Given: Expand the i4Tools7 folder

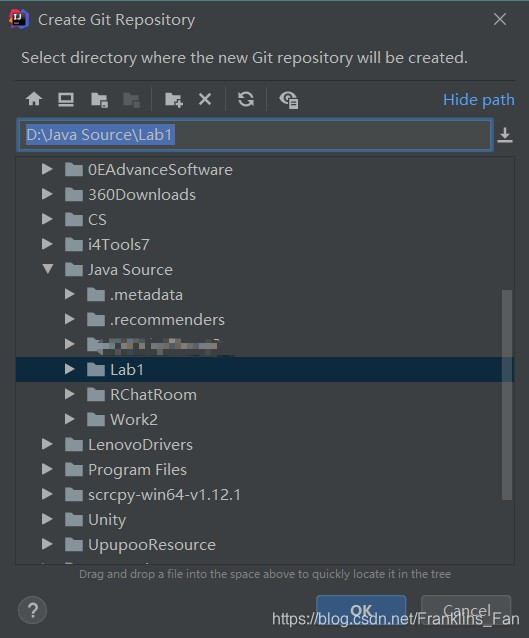Looking at the screenshot, I should point(47,244).
